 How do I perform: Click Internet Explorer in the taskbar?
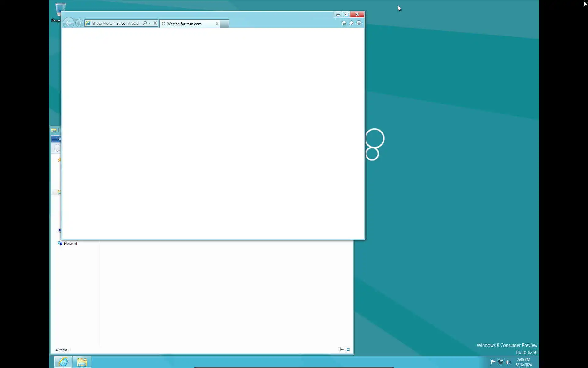coord(63,362)
